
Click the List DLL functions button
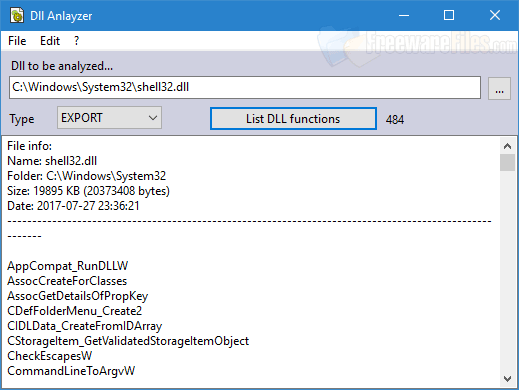(x=293, y=119)
